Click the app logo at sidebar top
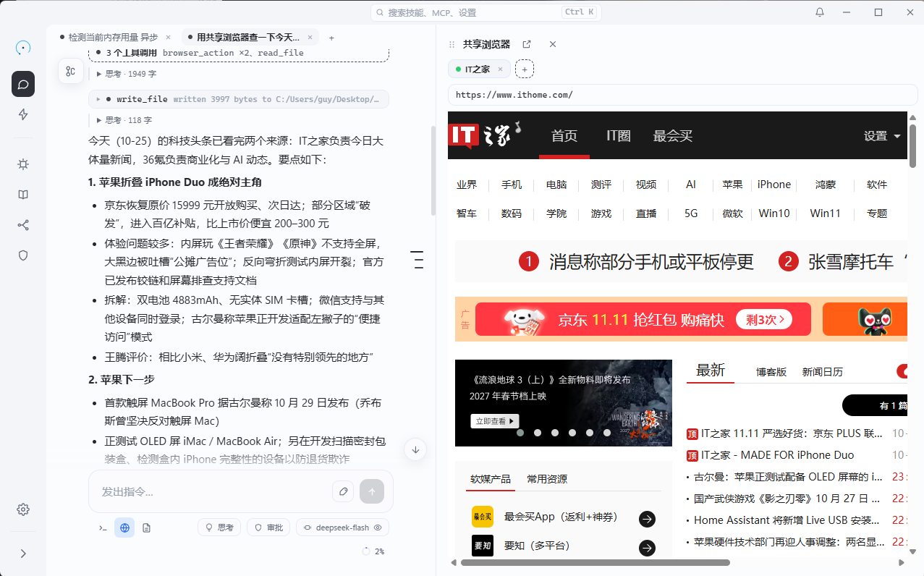 [x=23, y=48]
